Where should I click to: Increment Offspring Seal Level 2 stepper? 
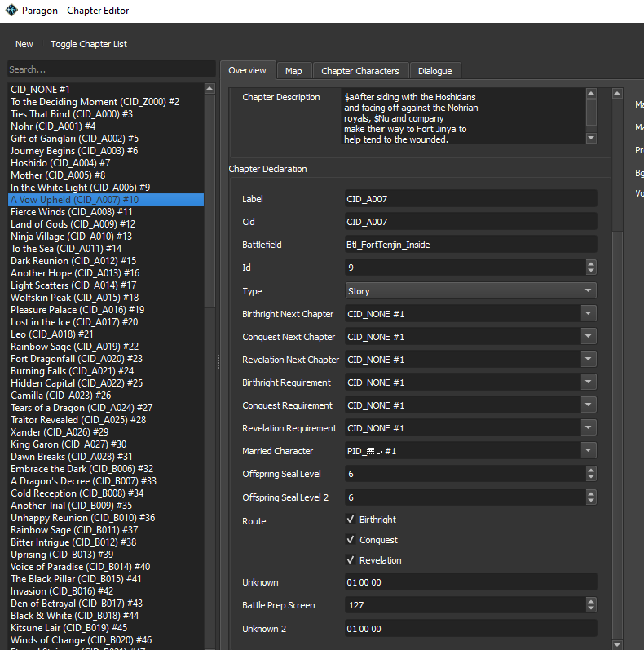tap(591, 493)
